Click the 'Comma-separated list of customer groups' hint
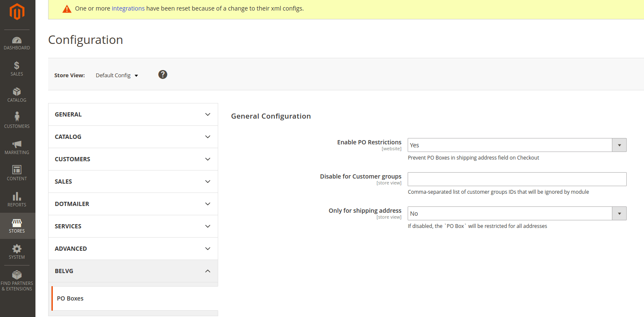Screen dimensions: 644x317 click(498, 192)
